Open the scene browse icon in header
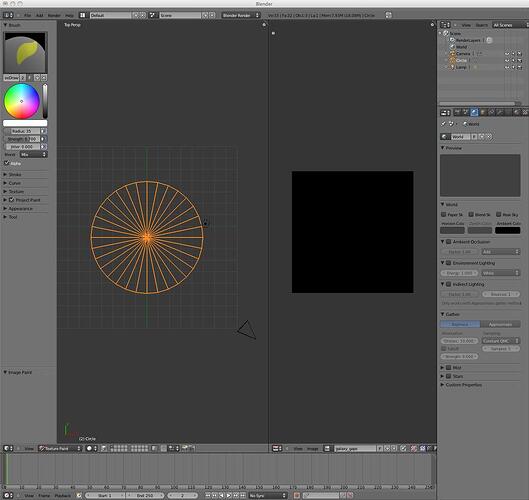The height and width of the screenshot is (500, 529). (153, 15)
